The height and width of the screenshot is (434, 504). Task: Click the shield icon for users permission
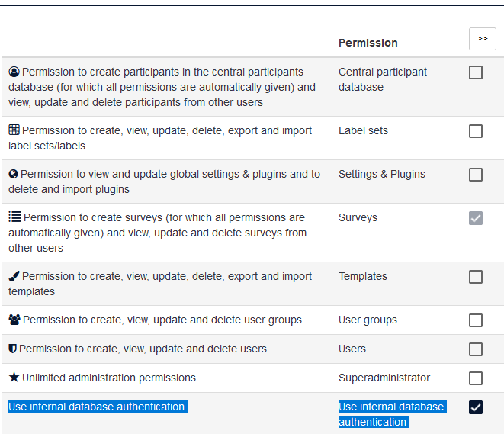[x=12, y=349]
